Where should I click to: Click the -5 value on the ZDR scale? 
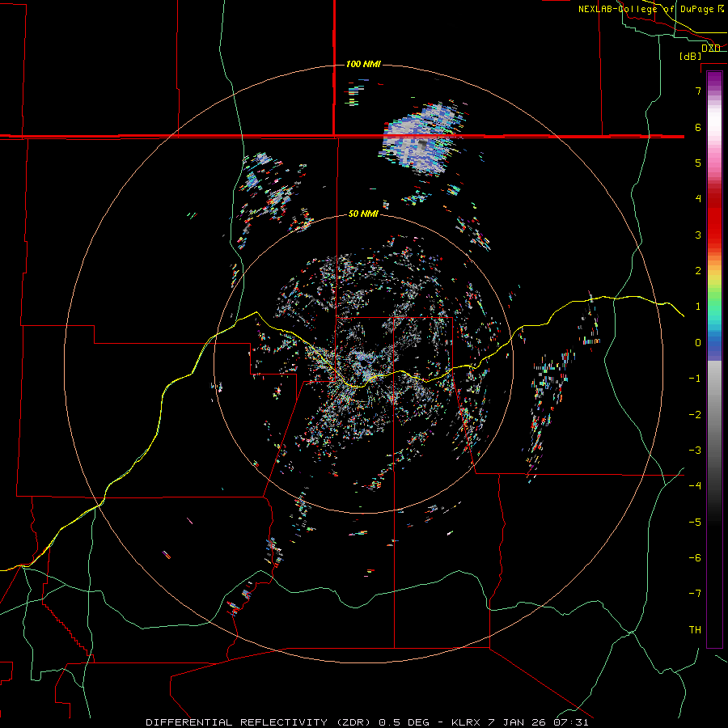695,523
